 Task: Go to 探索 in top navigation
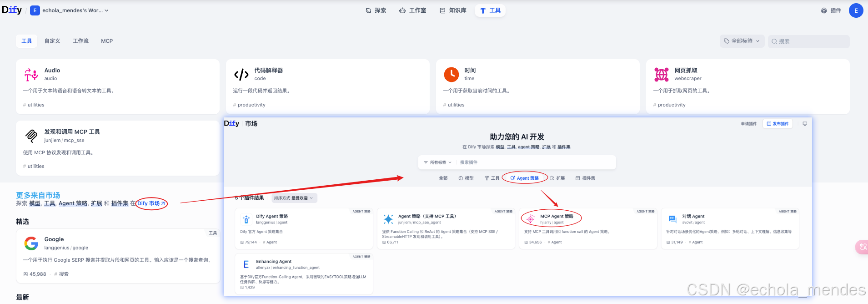(376, 10)
